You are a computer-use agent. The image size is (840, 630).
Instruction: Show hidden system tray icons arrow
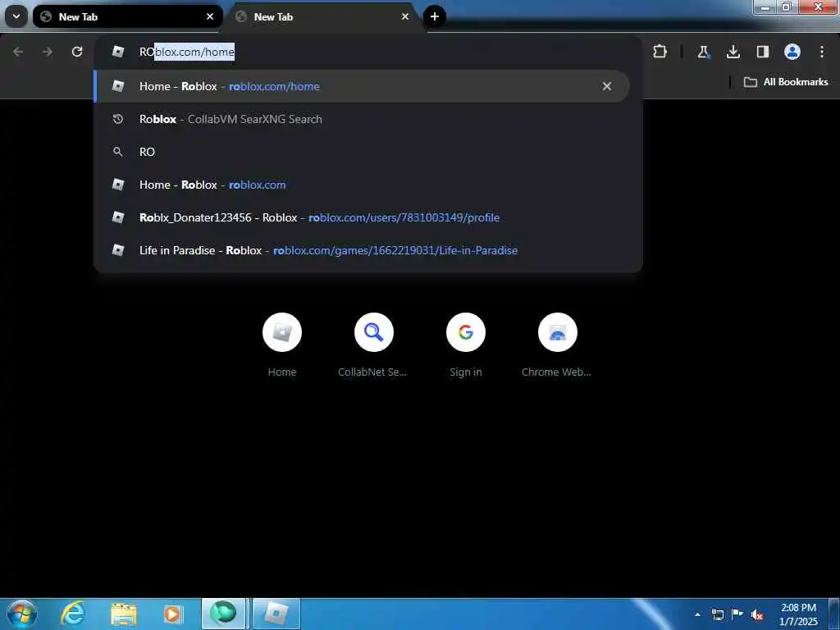[697, 614]
